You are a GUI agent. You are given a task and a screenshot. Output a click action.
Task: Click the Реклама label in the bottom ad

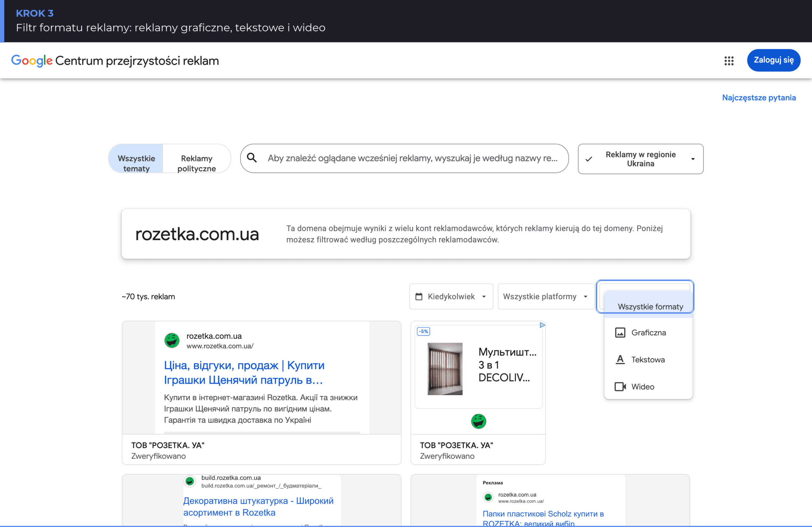[x=493, y=483]
